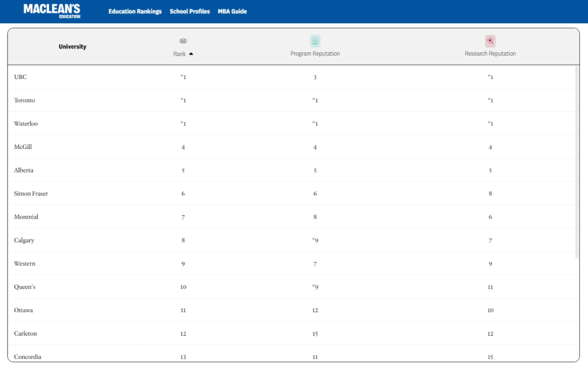Open School Profiles in the navigation
This screenshot has height=365, width=588.
click(x=189, y=11)
